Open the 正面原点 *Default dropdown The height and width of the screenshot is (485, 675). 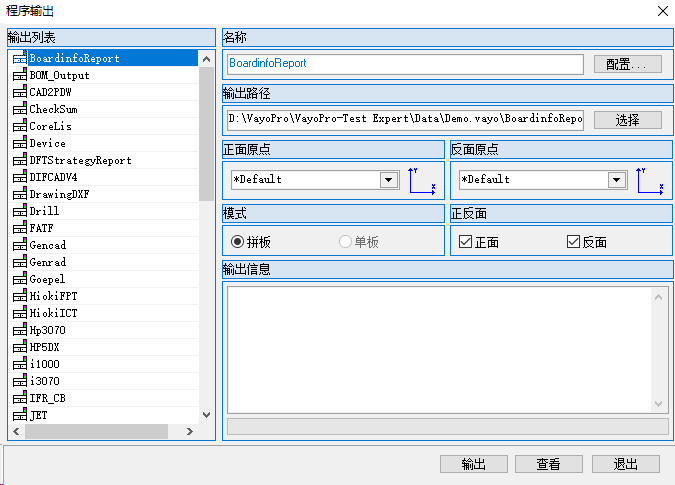pos(389,180)
